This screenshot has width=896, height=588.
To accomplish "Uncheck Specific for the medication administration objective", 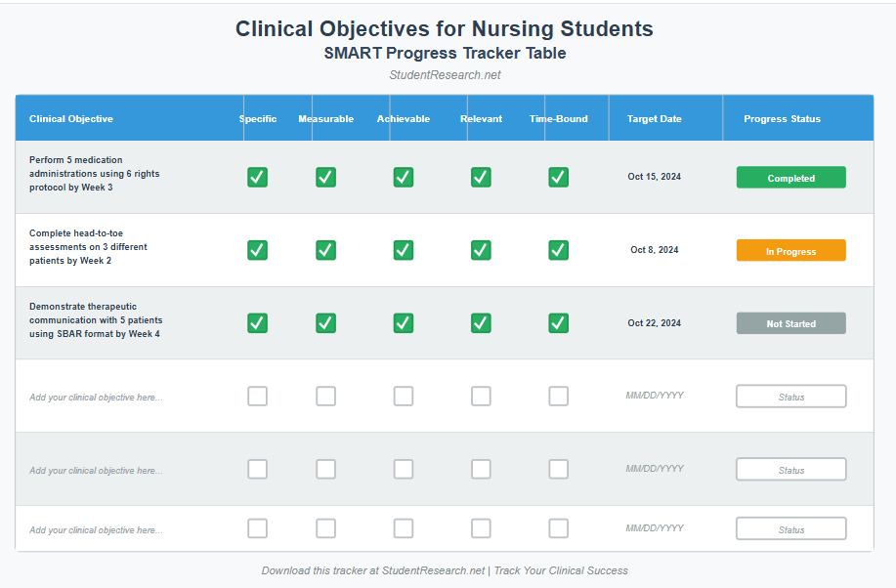I will point(257,177).
